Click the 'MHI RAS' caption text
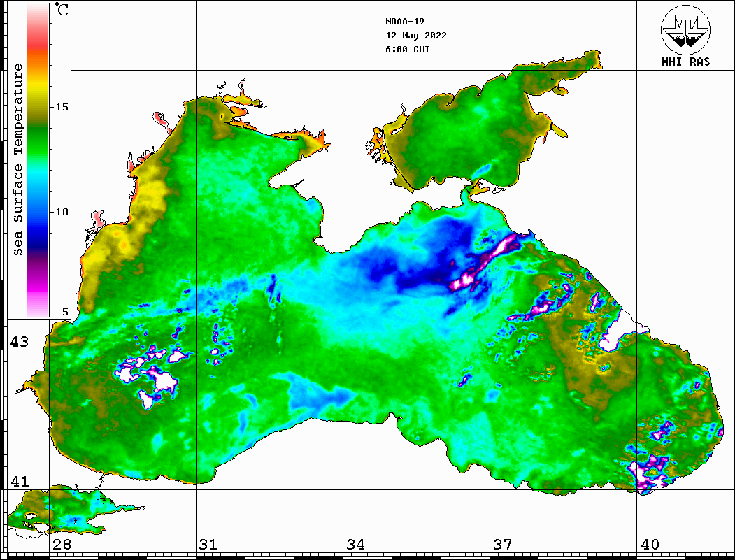Screen dimensions: 735x560 685,62
